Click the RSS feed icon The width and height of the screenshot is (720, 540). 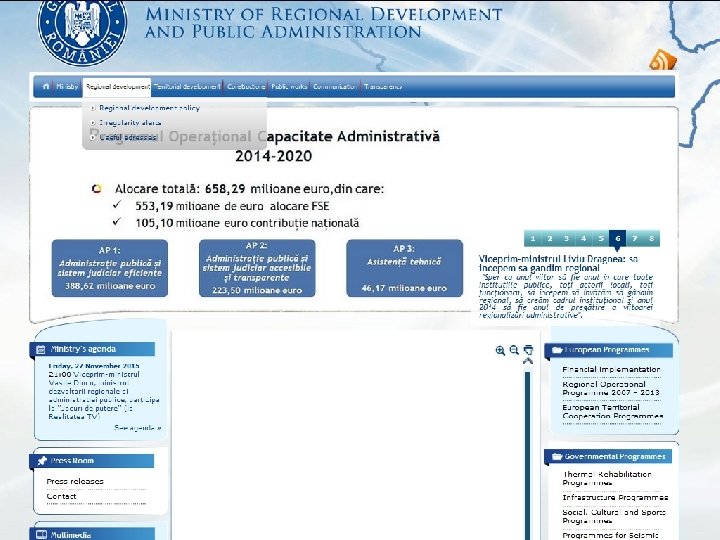click(663, 60)
